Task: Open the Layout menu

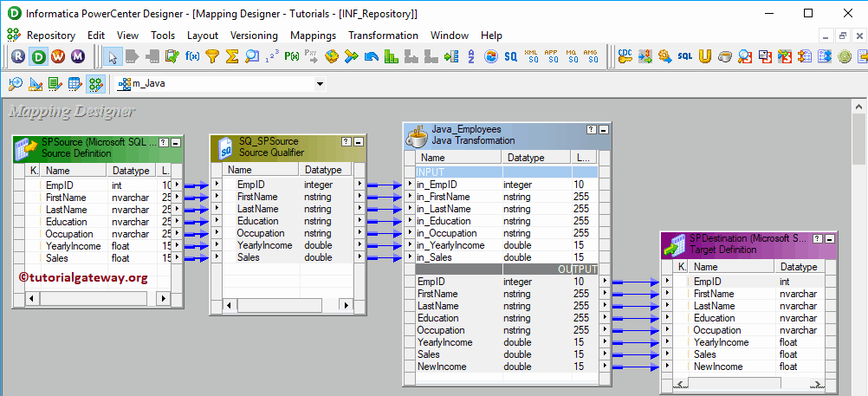Action: (x=203, y=36)
